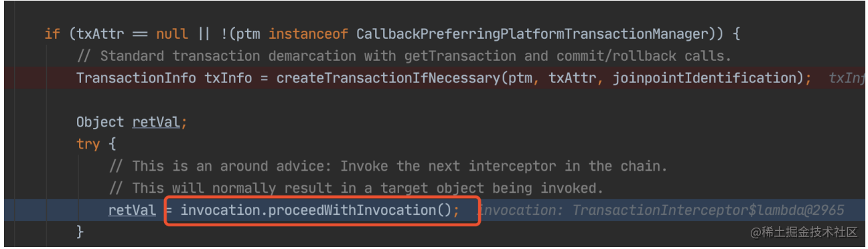Viewport: 868px width, 249px height.
Task: Place cursor on the try keyword
Action: [x=88, y=144]
